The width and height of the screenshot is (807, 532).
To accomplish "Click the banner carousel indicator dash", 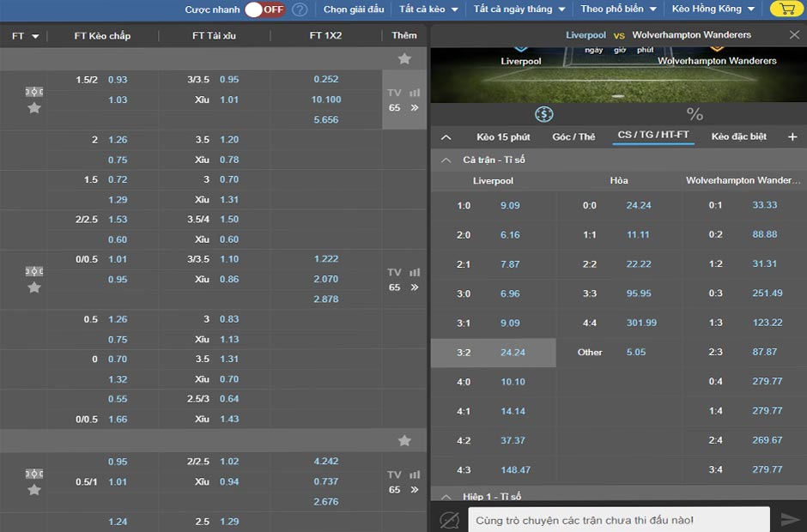I will coord(618,97).
